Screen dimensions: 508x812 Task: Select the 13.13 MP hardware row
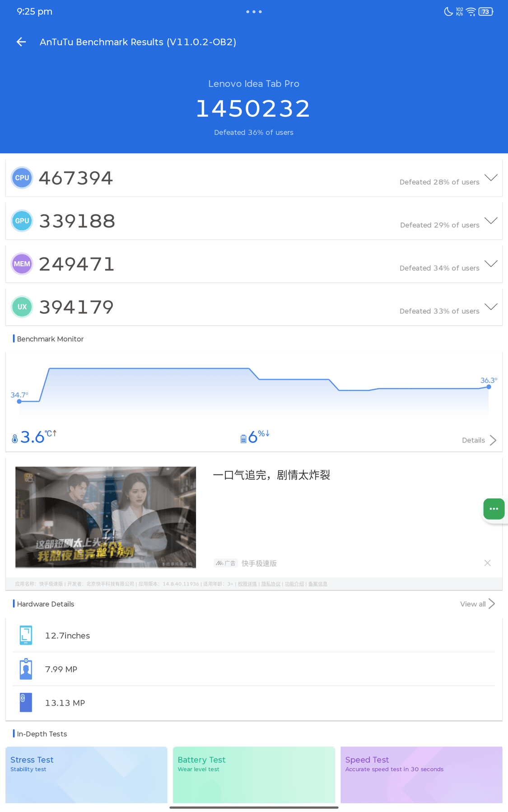tap(254, 703)
